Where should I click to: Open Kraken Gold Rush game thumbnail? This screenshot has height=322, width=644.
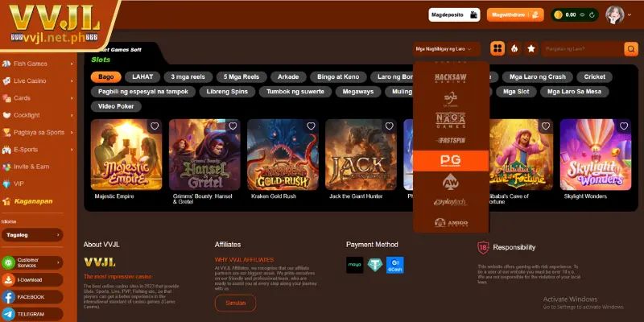click(x=283, y=155)
